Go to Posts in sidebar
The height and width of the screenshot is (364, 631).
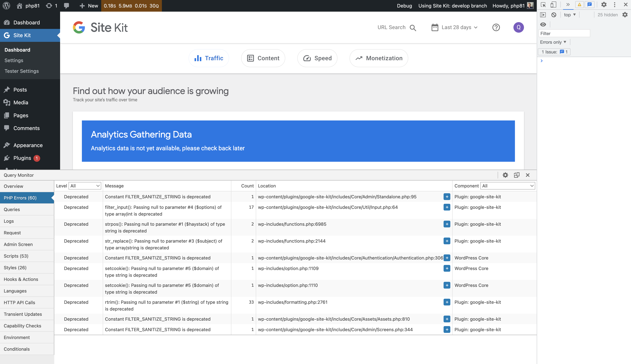[30, 89]
